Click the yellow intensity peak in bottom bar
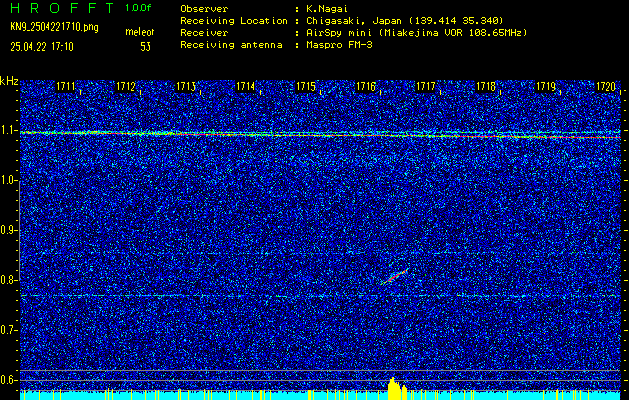 pyautogui.click(x=397, y=389)
